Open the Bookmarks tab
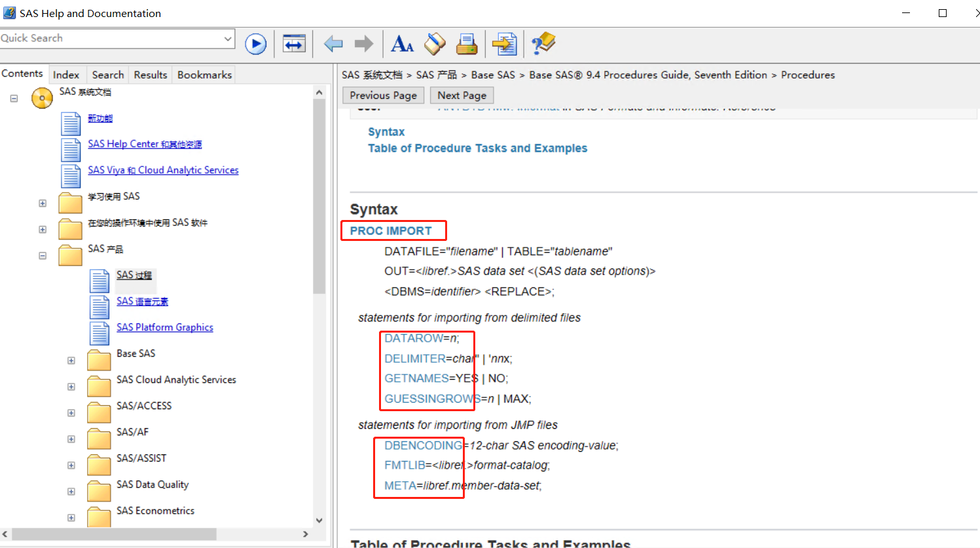980x548 pixels. tap(204, 75)
